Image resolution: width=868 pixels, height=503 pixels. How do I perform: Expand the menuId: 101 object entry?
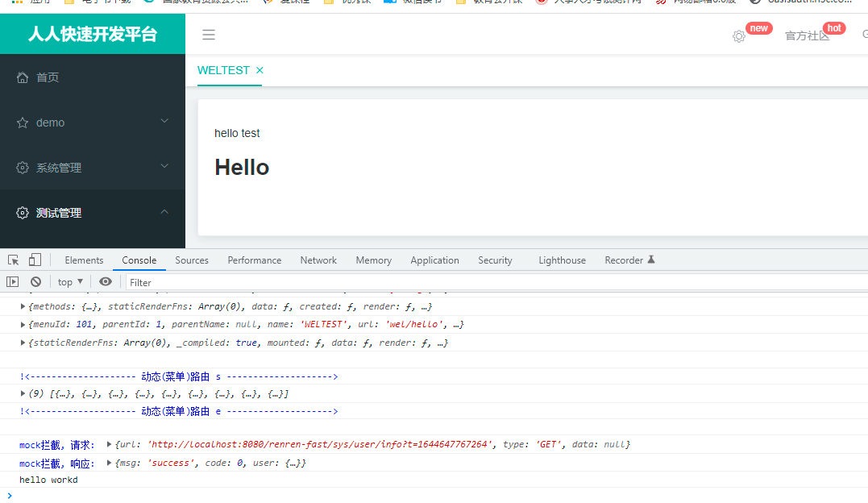pos(23,325)
